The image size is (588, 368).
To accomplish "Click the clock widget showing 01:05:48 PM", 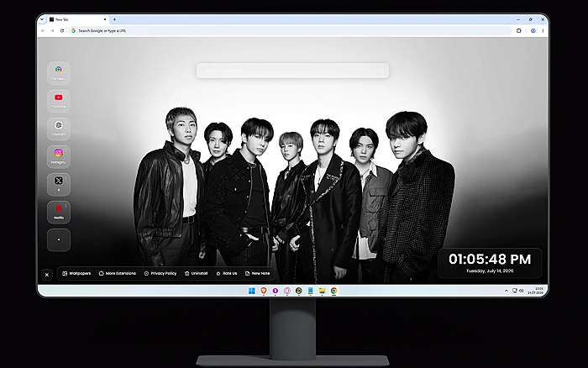I will tap(490, 263).
